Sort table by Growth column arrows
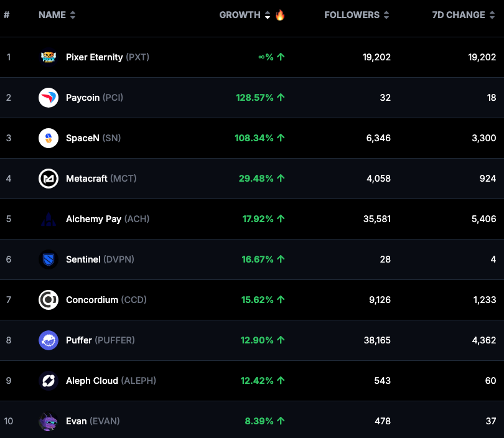The height and width of the screenshot is (438, 504). 268,15
